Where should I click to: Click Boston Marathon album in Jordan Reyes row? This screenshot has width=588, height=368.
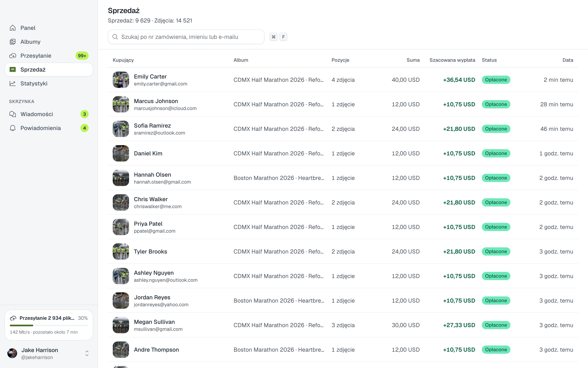[x=279, y=301]
